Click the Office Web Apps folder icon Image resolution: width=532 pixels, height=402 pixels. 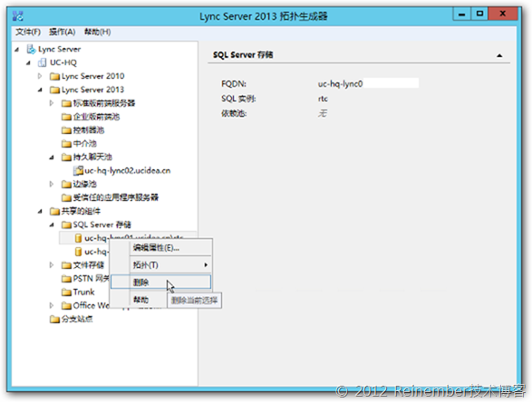(66, 306)
